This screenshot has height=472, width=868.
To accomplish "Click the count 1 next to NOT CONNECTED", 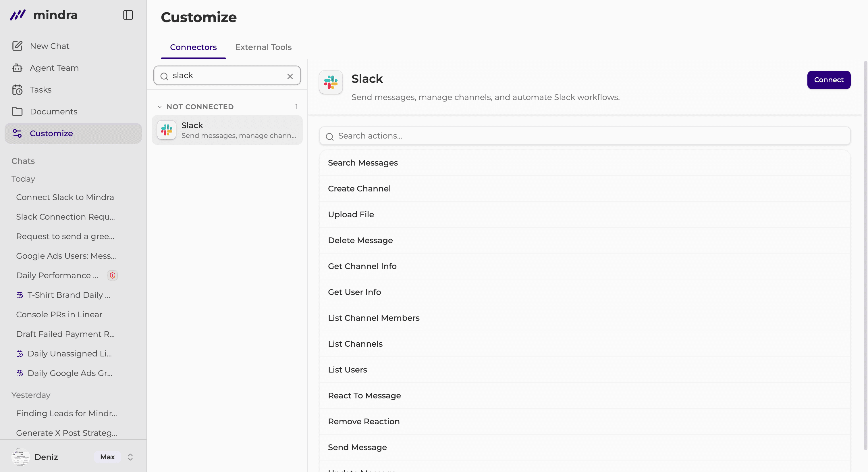I will [296, 107].
